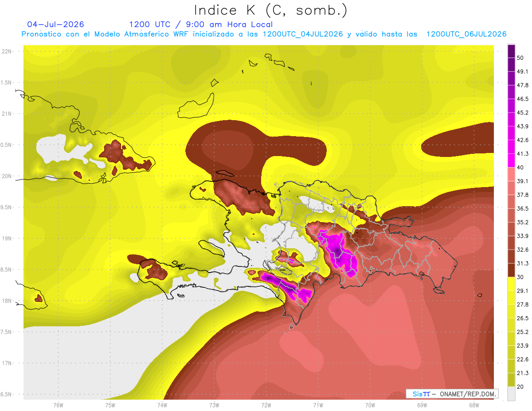Click the color scale value '45.2'
Screen dimensions: 532x411
click(x=523, y=113)
